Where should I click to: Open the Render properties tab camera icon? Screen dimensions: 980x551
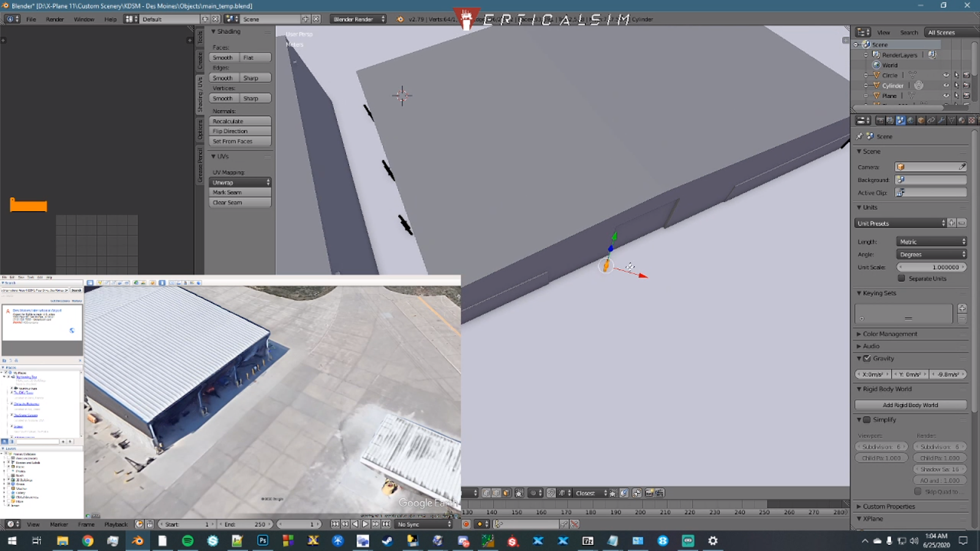click(880, 121)
